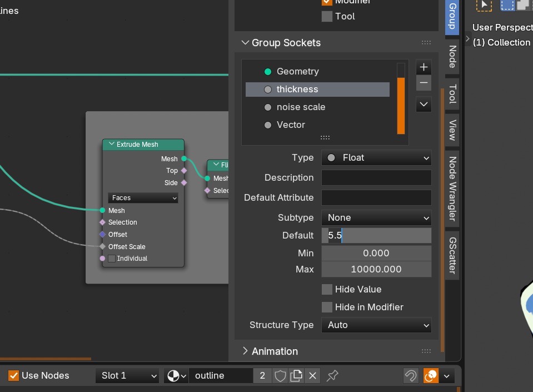Click the Selection input socket

coord(102,222)
